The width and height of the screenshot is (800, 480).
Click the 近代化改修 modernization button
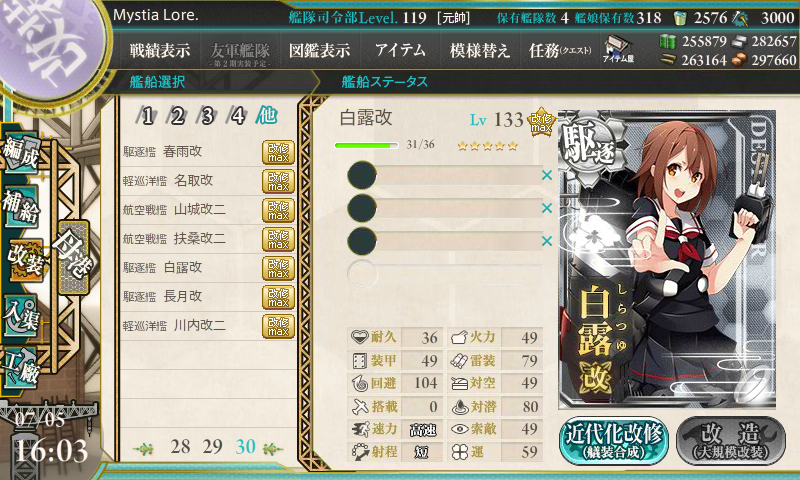[614, 441]
